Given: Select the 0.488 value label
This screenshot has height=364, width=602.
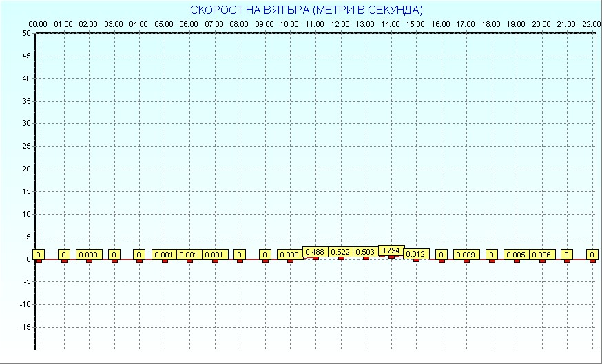Looking at the screenshot, I should click(x=315, y=252).
